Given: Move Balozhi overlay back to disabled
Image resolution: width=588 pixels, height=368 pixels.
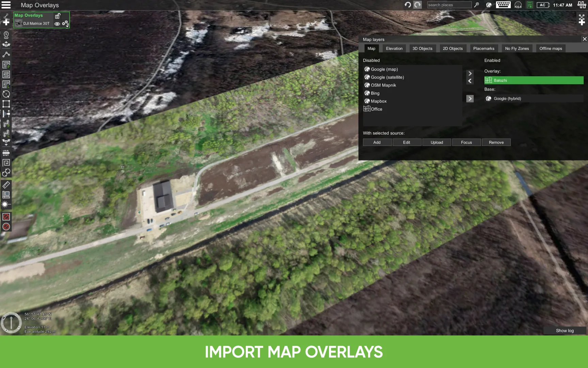Looking at the screenshot, I should point(470,81).
